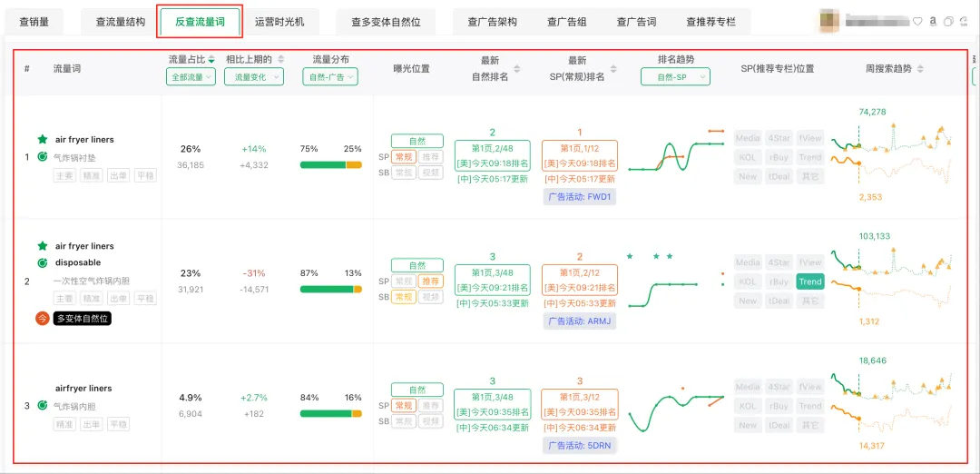Toggle SP 推荐 tag in row 2
Image resolution: width=980 pixels, height=474 pixels.
(431, 281)
